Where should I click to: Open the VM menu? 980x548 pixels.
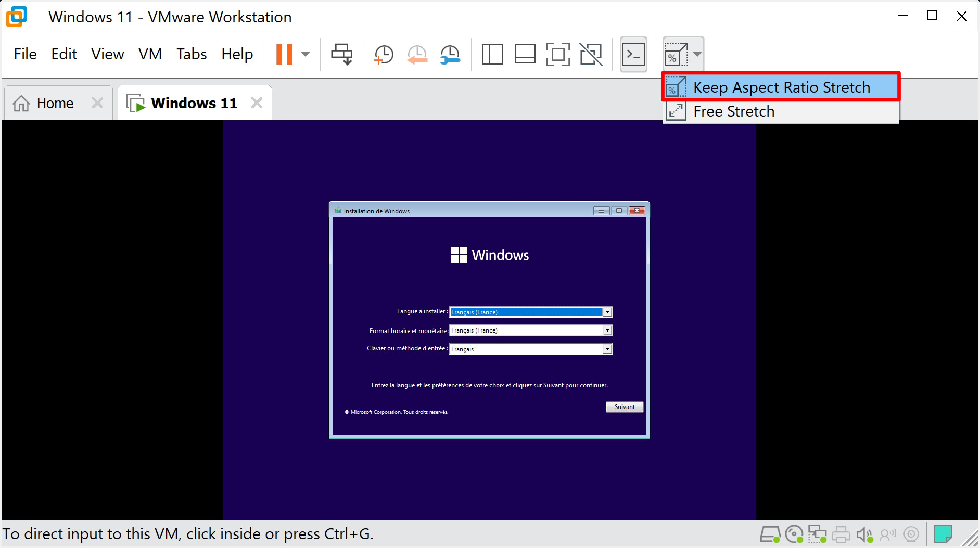[150, 54]
